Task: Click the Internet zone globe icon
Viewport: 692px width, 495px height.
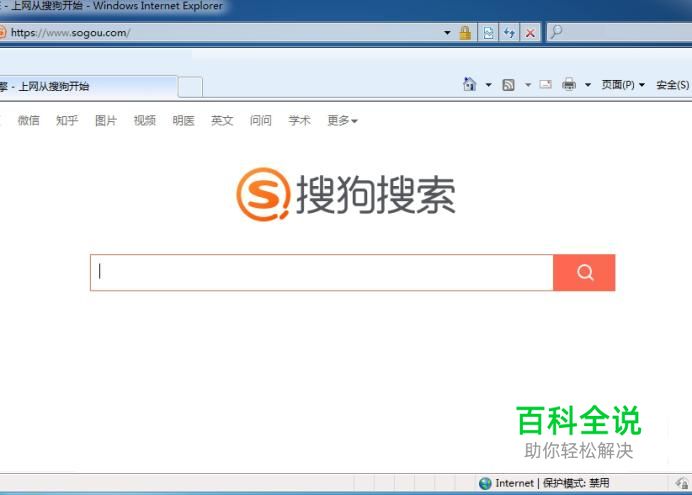Action: point(485,483)
